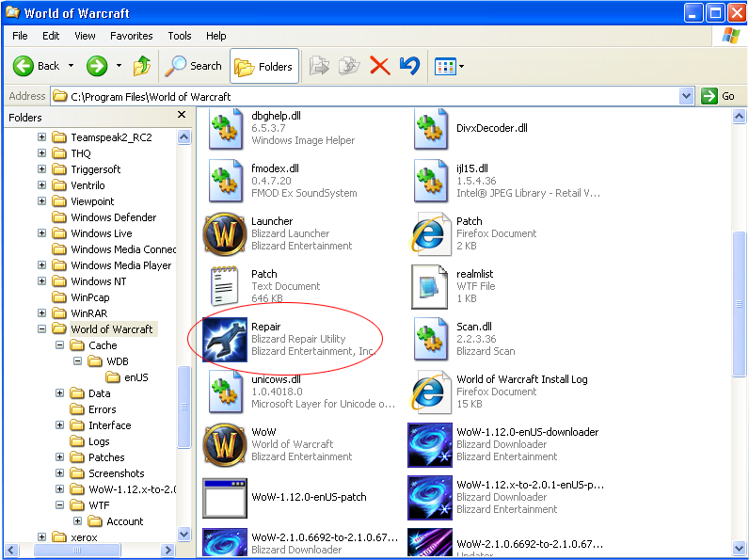Open the Help menu
749x560 pixels.
[x=215, y=36]
